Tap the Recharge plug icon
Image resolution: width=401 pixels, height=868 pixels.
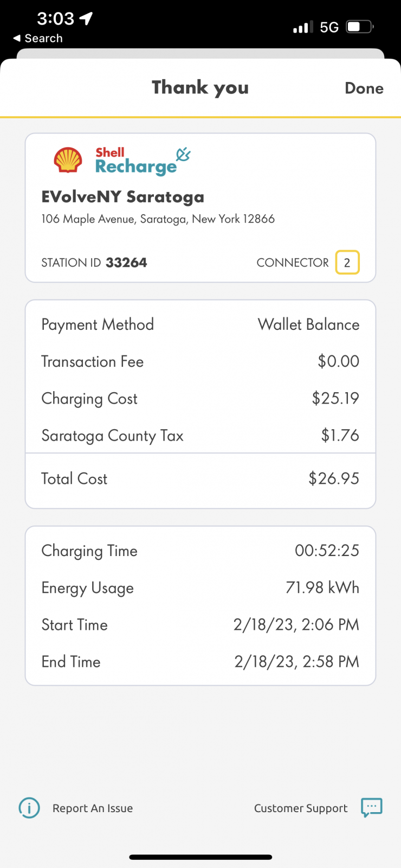point(183,155)
